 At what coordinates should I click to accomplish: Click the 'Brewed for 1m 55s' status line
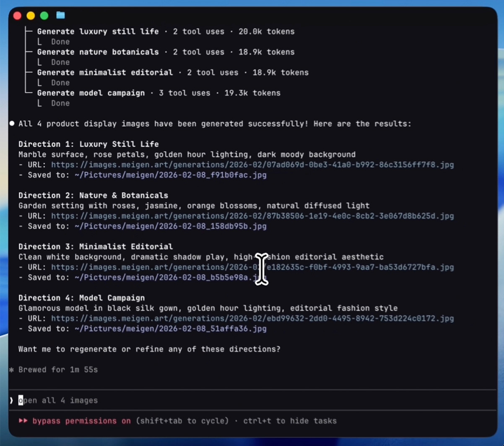pyautogui.click(x=58, y=370)
